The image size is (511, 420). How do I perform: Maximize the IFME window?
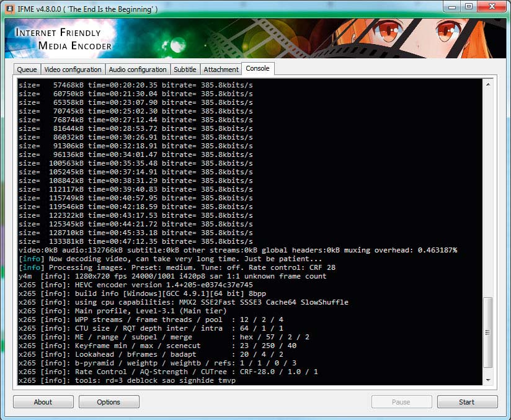(469, 7)
